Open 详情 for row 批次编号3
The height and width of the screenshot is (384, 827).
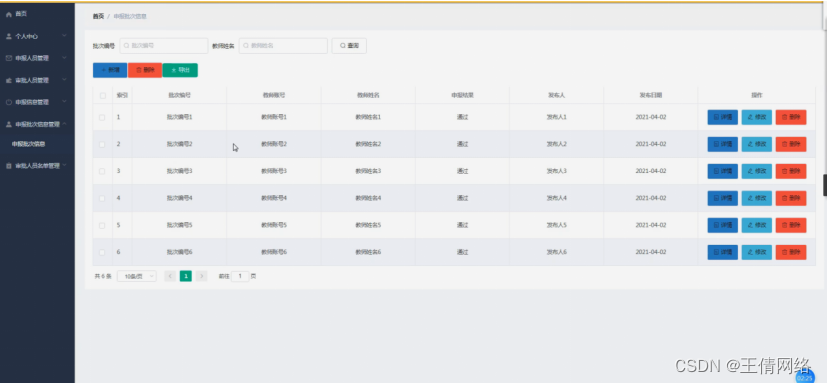click(723, 171)
